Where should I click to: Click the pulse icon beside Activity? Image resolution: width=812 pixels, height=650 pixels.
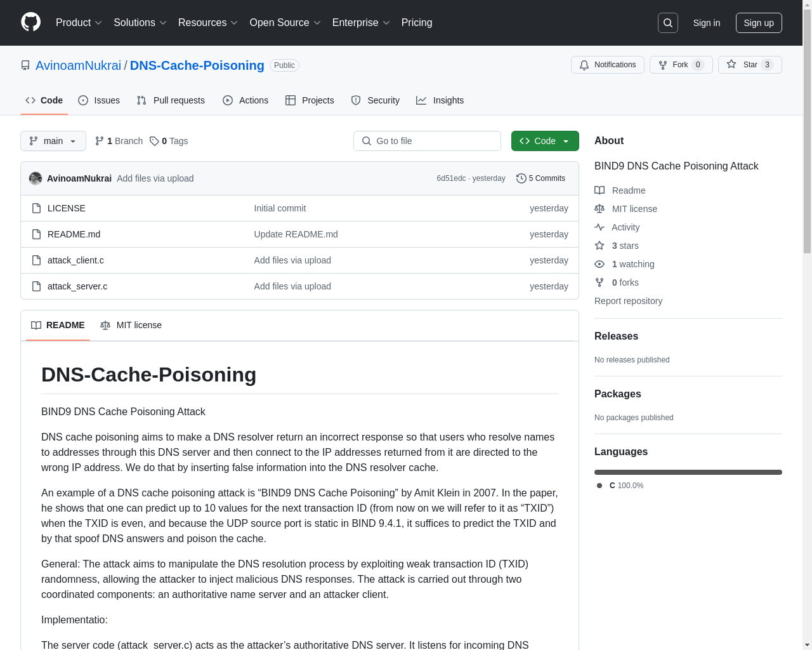pos(599,227)
